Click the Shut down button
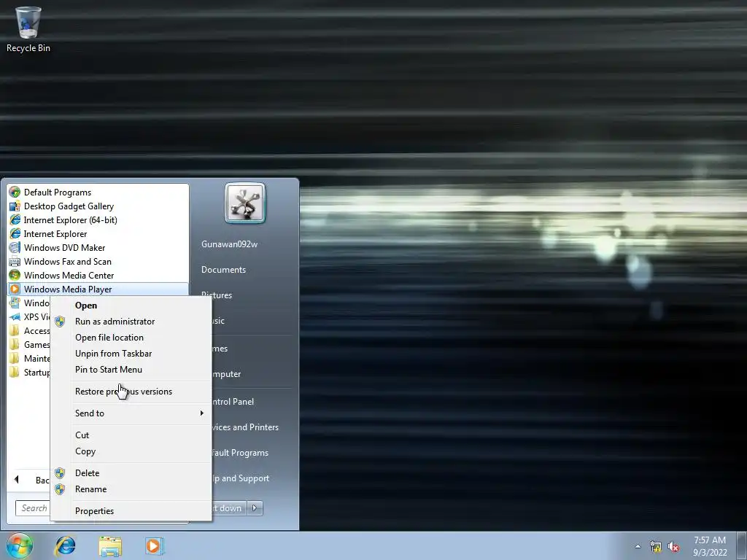Viewport: 747px width, 560px height. (230, 508)
